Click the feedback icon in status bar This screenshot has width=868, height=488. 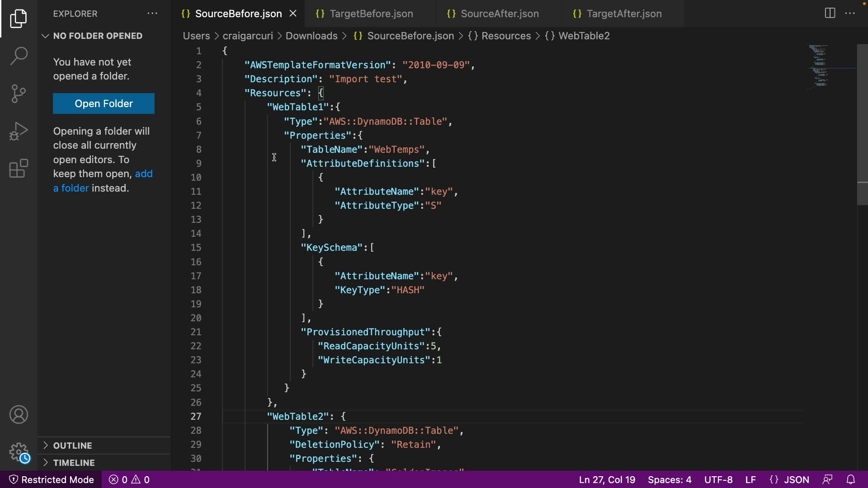[x=827, y=479]
